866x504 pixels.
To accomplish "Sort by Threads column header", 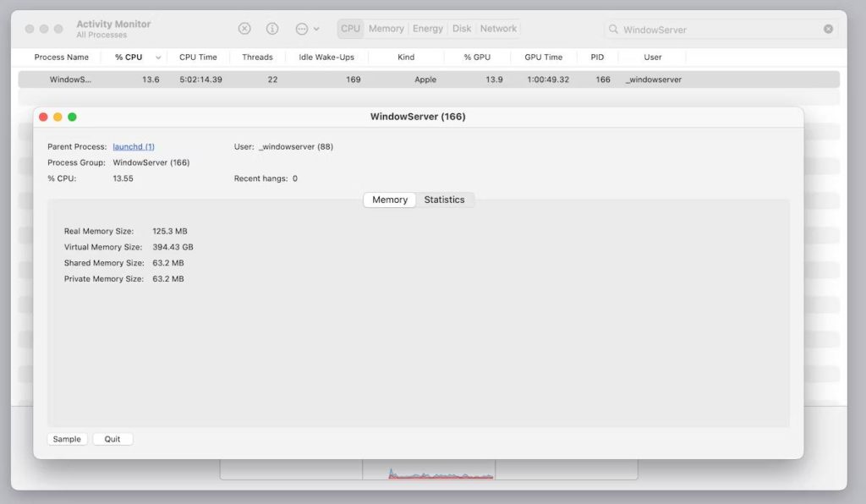I will point(257,58).
